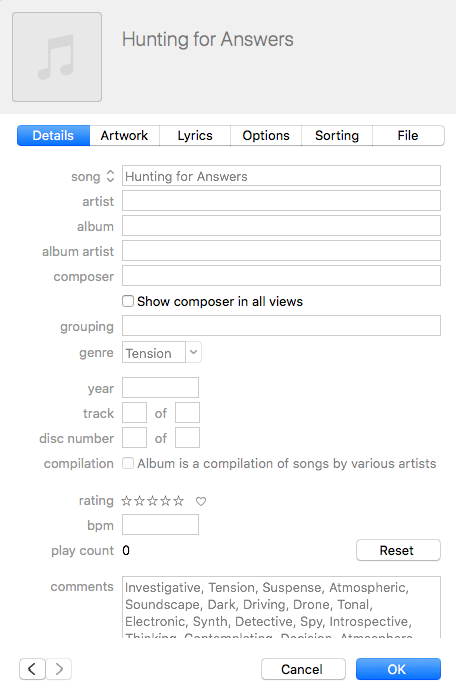
Task: Set rating to three stars
Action: [x=152, y=501]
